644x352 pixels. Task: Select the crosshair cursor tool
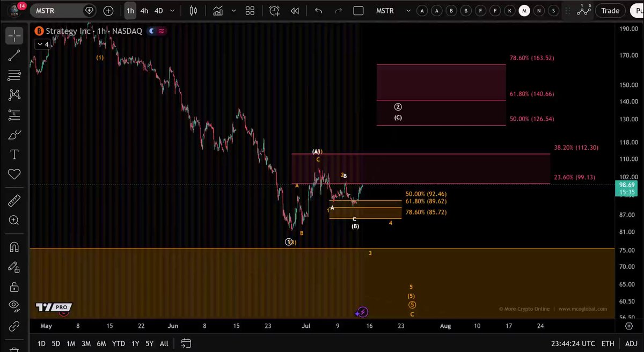[x=14, y=35]
